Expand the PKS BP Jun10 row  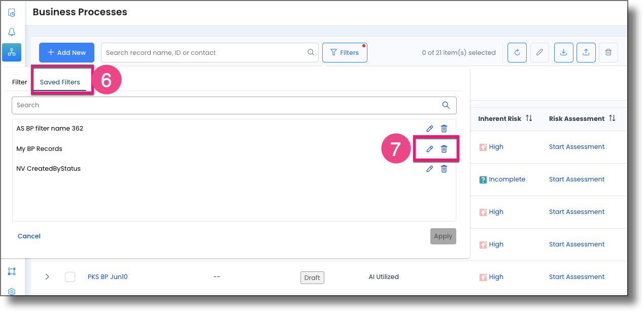[47, 277]
